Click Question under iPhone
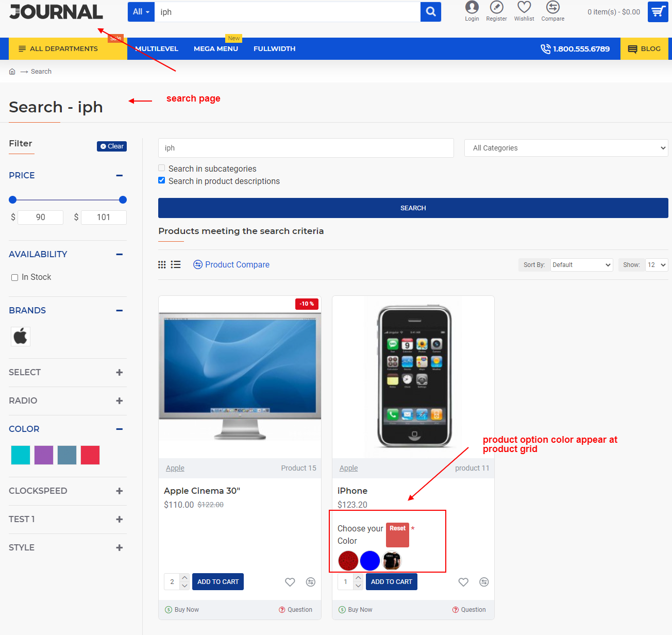Image resolution: width=672 pixels, height=635 pixels. [469, 610]
